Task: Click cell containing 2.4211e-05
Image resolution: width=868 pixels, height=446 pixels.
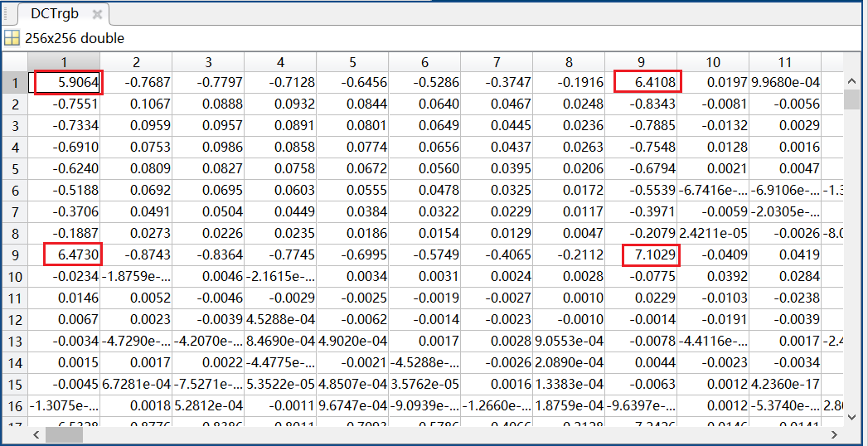Action: click(713, 234)
